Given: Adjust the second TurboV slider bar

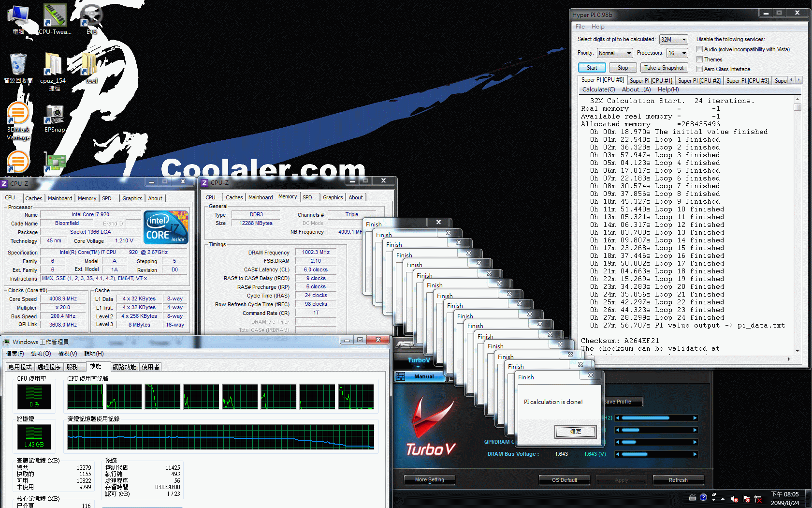Looking at the screenshot, I should click(x=656, y=430).
